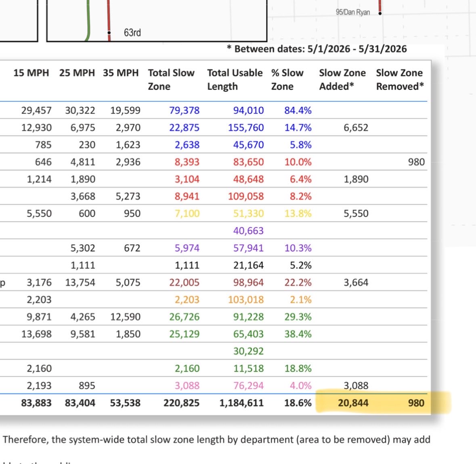Select the orange 2.1% value

tap(300, 300)
